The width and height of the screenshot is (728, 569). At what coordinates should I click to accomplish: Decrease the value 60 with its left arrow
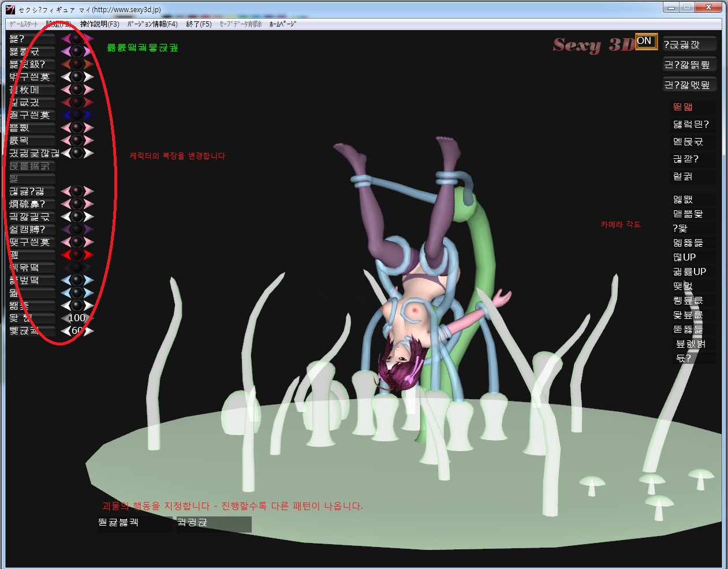click(65, 331)
